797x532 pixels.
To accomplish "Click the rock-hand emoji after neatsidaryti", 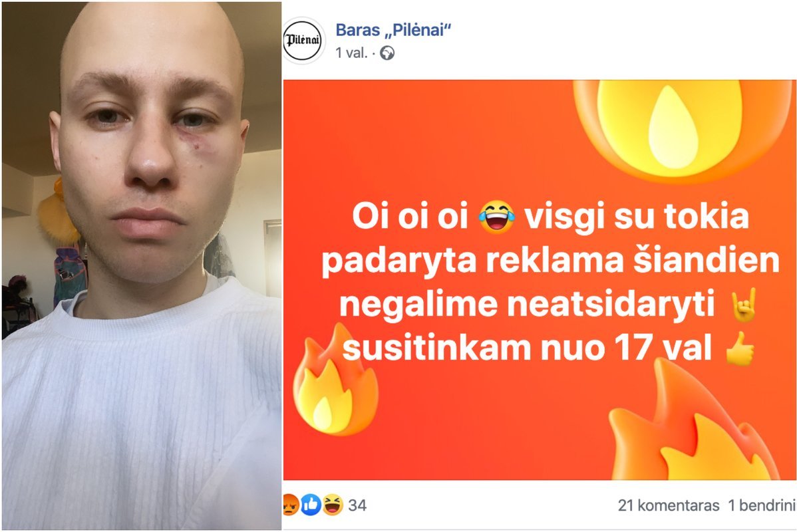I will click(744, 305).
